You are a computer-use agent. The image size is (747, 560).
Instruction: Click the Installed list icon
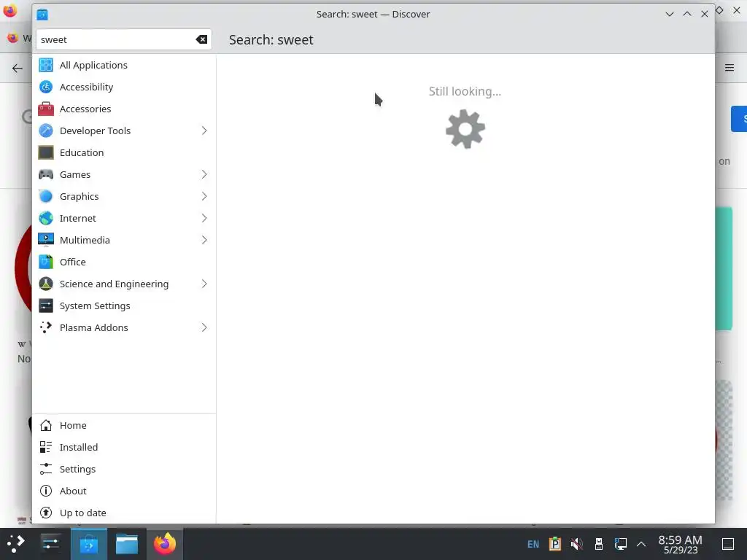46,448
